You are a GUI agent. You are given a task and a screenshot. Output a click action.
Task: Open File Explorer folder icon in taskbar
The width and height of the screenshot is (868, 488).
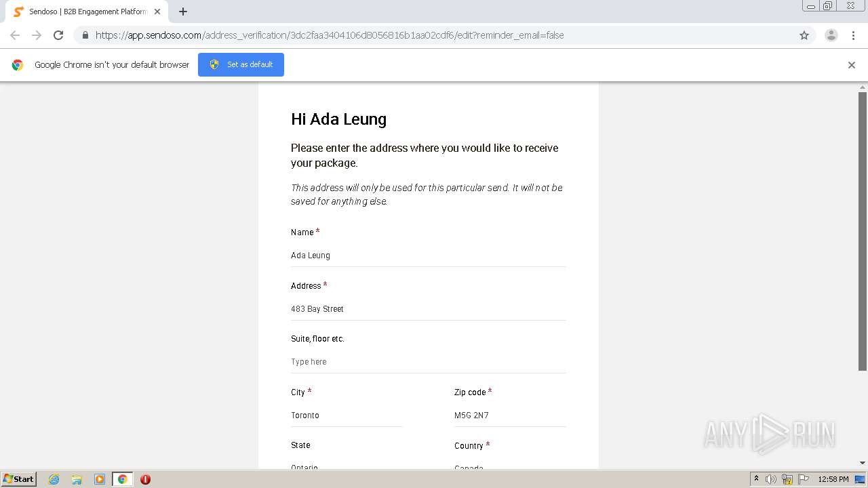click(77, 479)
